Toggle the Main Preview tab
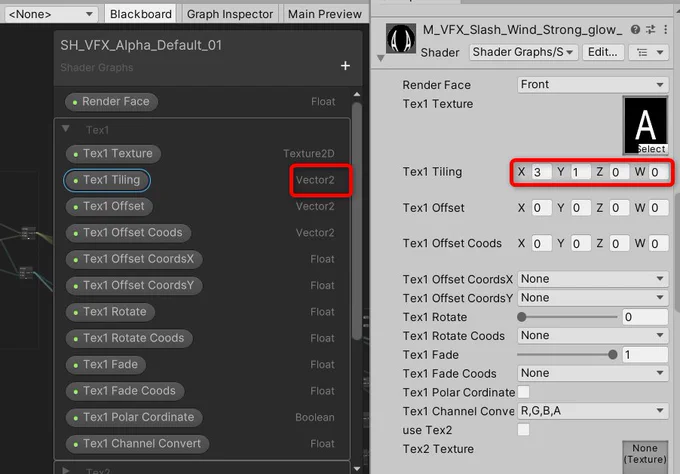 pos(325,14)
